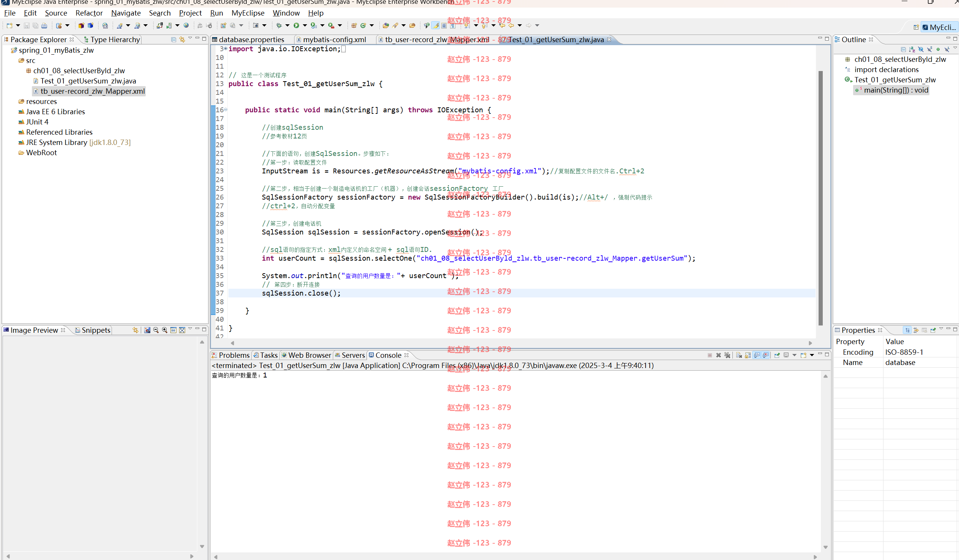Viewport: 959px width, 560px height.
Task: Expand folded imports at line 3
Action: pyautogui.click(x=225, y=49)
